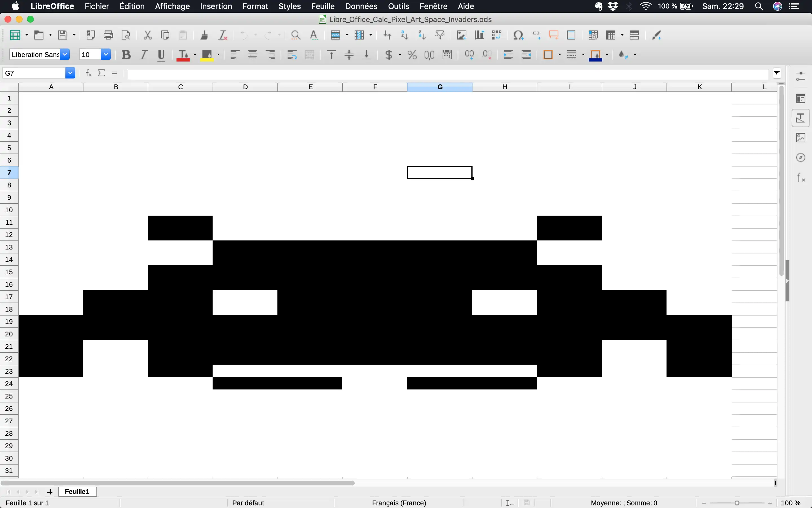Click Sort Ascending icon

pyautogui.click(x=405, y=35)
